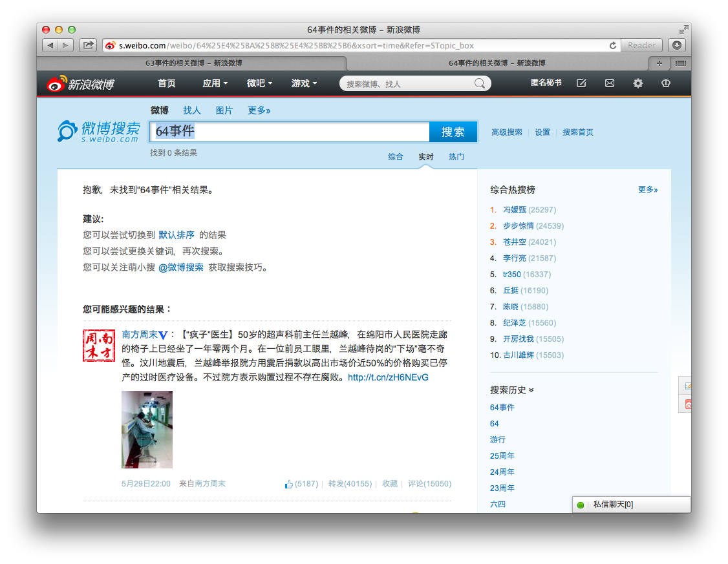This screenshot has height=564, width=728.
Task: Click 南方周末 avatar image
Action: (x=99, y=346)
